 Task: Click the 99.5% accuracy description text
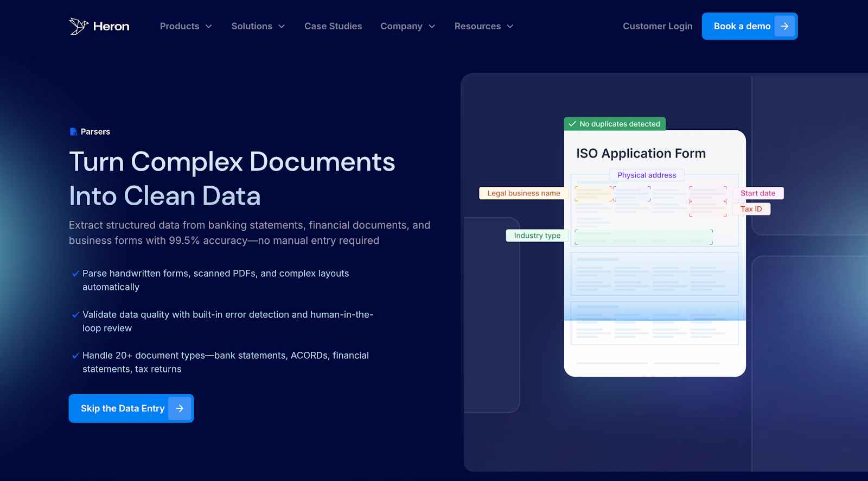tap(250, 233)
